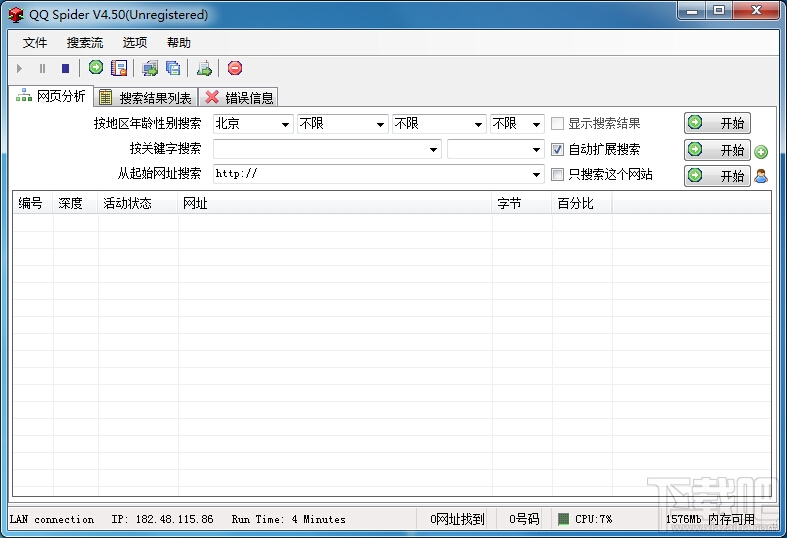Click the notebook address book toolbar icon
Image resolution: width=787 pixels, height=538 pixels.
[x=119, y=68]
